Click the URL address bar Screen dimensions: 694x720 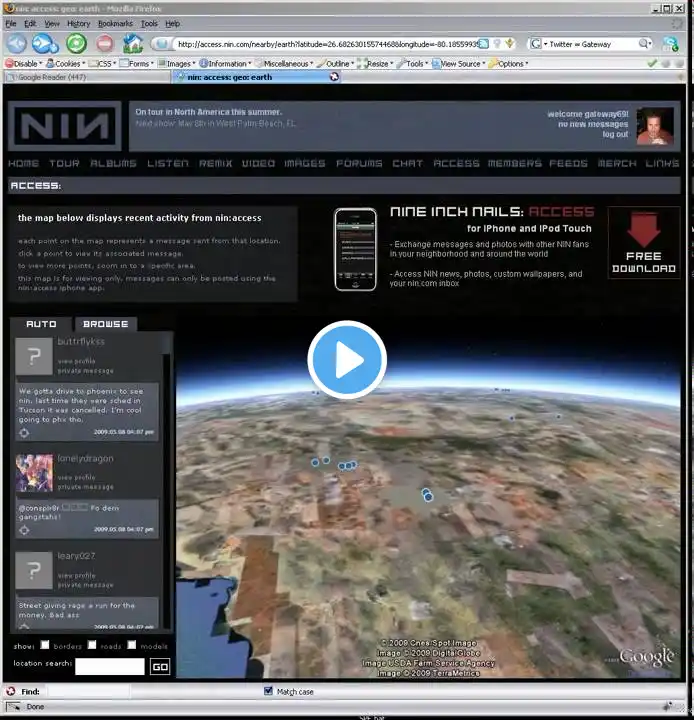point(327,44)
